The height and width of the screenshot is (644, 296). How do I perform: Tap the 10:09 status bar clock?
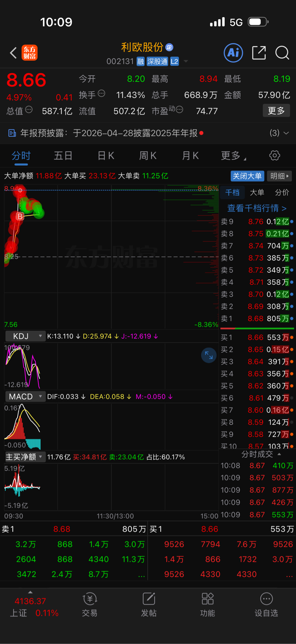[56, 22]
